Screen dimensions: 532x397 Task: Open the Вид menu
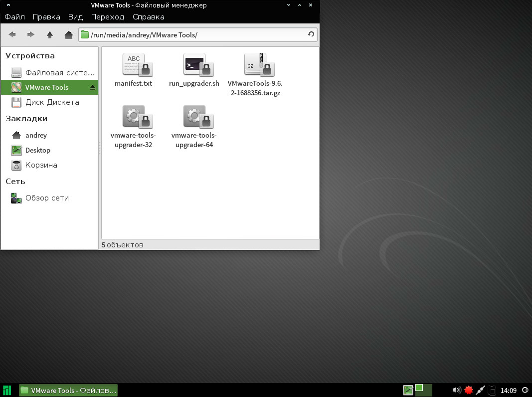75,17
